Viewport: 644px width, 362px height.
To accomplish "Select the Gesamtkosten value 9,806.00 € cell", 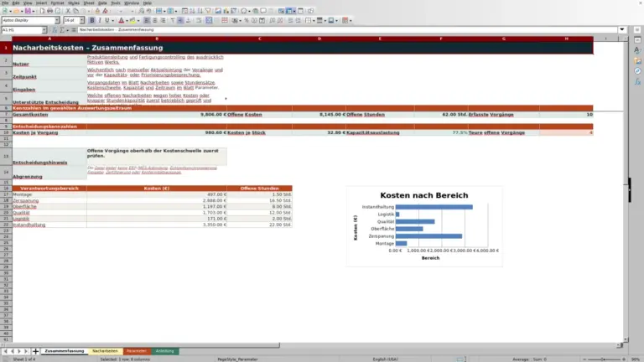I will click(x=157, y=115).
